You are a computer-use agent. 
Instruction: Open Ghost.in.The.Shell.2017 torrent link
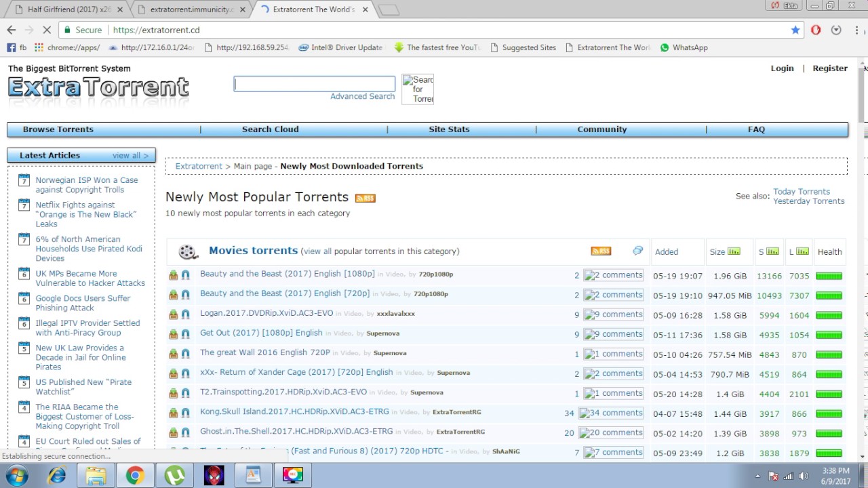(296, 431)
